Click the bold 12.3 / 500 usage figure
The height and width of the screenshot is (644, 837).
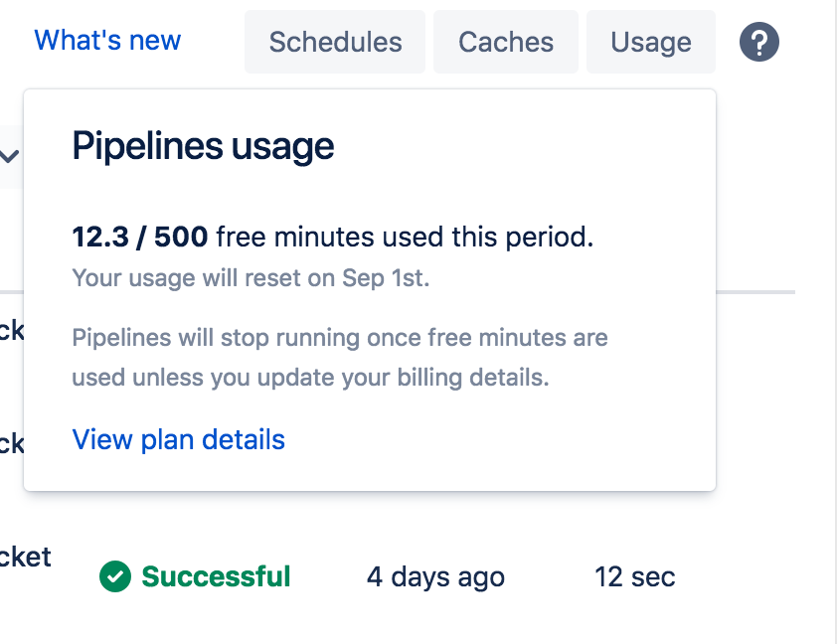point(140,238)
